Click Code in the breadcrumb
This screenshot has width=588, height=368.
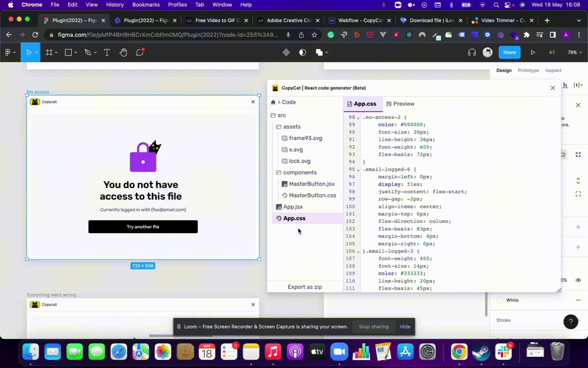[289, 102]
